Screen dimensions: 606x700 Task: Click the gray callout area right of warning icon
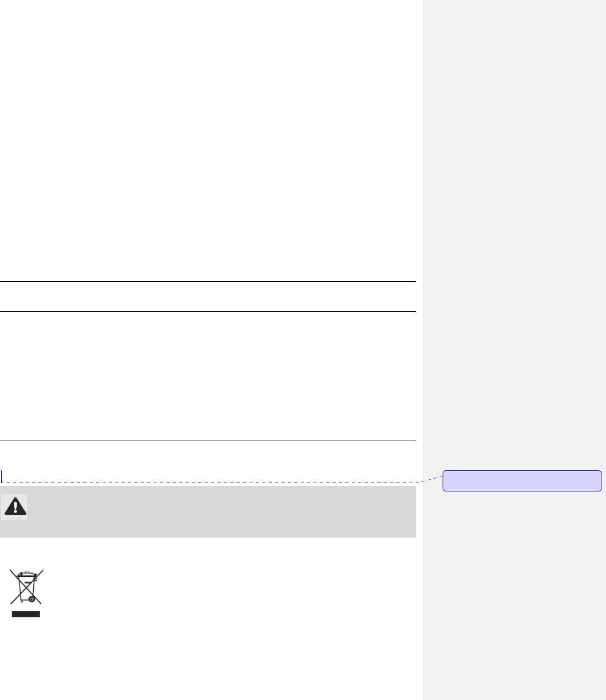[x=222, y=512]
